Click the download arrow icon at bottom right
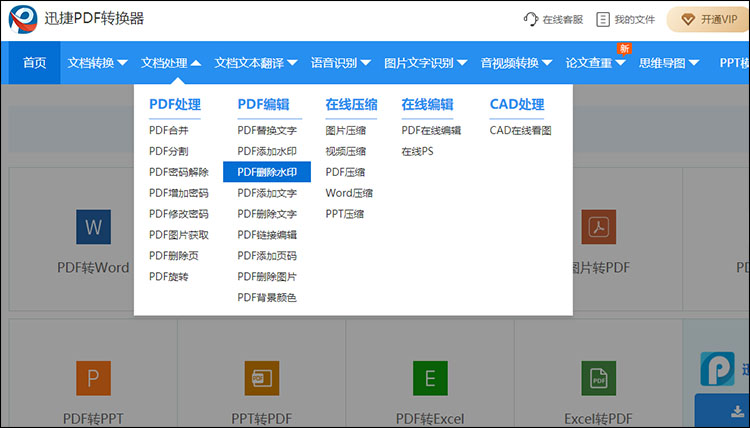750x428 pixels. (x=737, y=412)
